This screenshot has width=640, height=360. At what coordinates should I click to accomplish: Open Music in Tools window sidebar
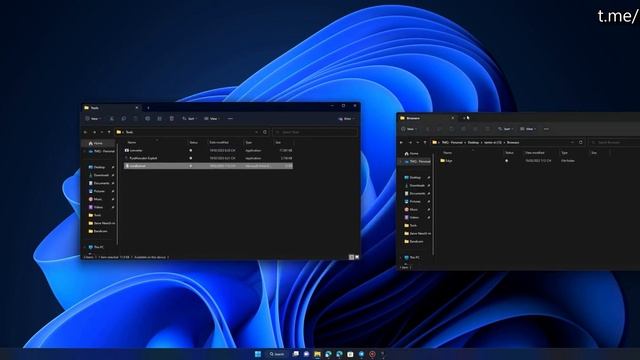click(98, 199)
